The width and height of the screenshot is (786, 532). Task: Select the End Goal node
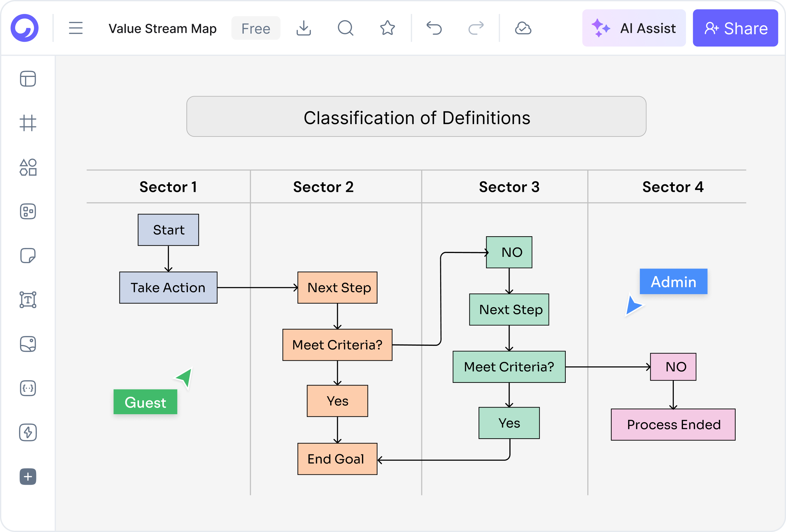click(x=338, y=459)
